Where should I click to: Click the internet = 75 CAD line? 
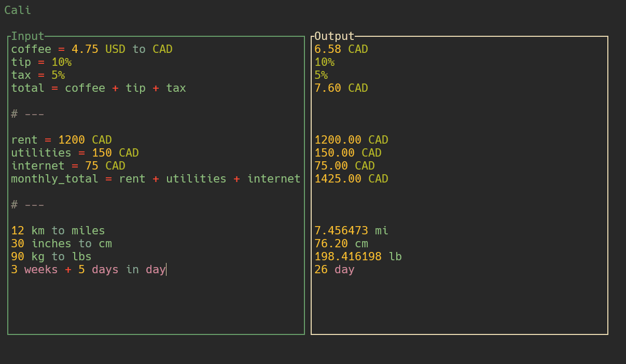pos(68,166)
